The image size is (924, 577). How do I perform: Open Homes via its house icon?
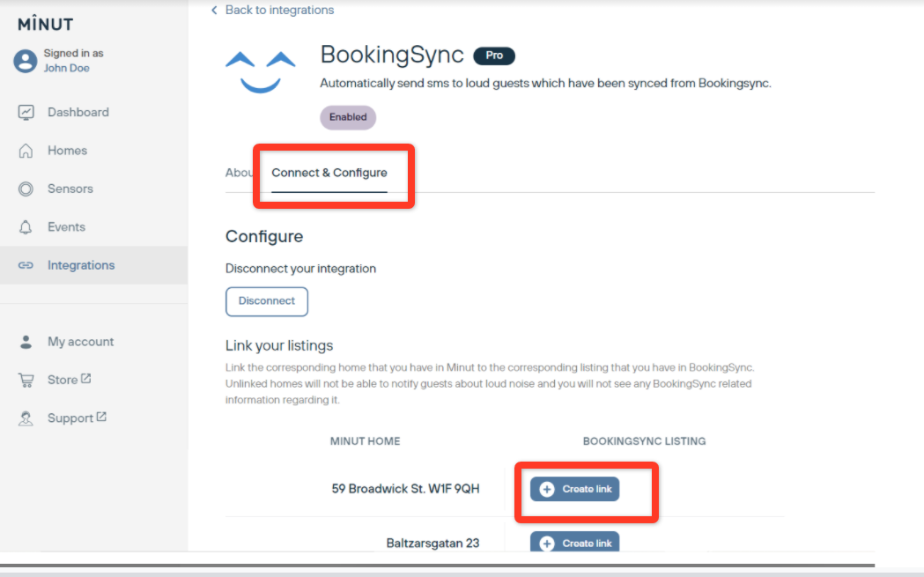26,151
